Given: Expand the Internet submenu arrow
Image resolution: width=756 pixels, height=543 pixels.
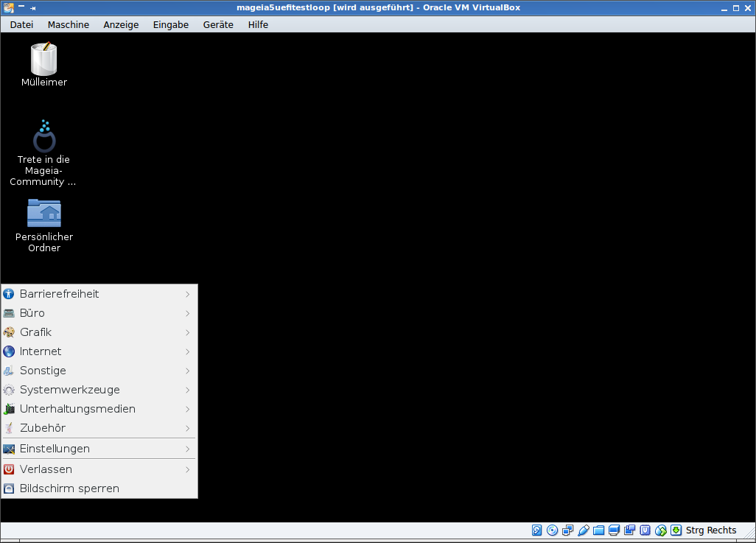Looking at the screenshot, I should coord(188,352).
